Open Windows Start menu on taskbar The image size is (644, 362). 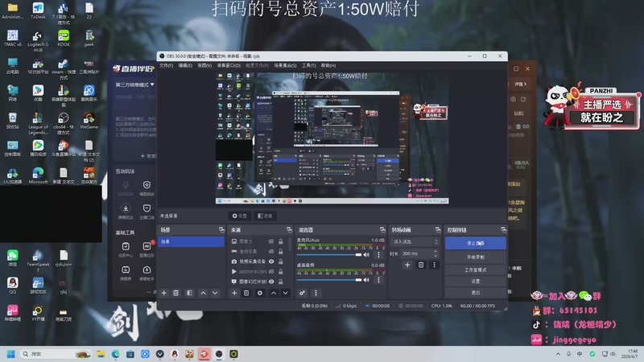tap(11, 354)
